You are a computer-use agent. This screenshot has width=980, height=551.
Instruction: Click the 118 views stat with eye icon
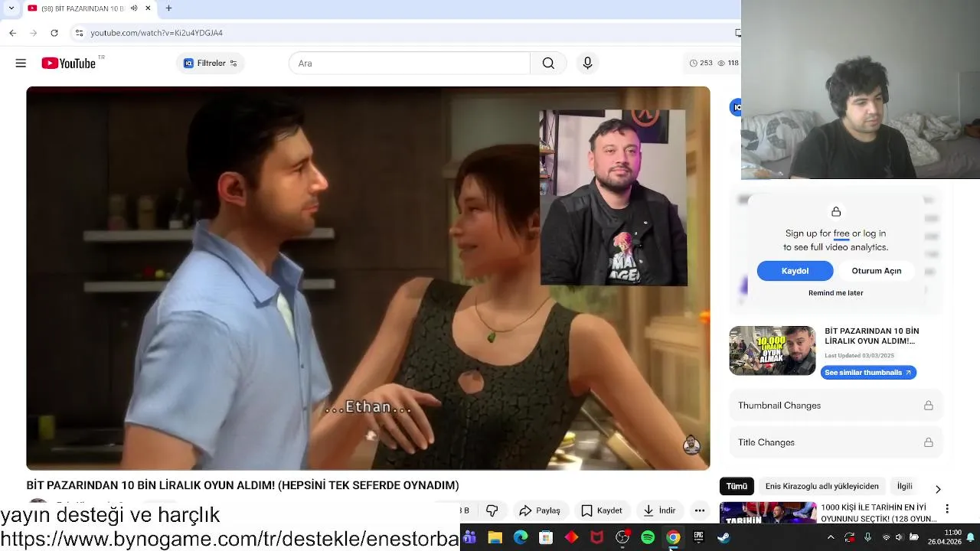729,64
